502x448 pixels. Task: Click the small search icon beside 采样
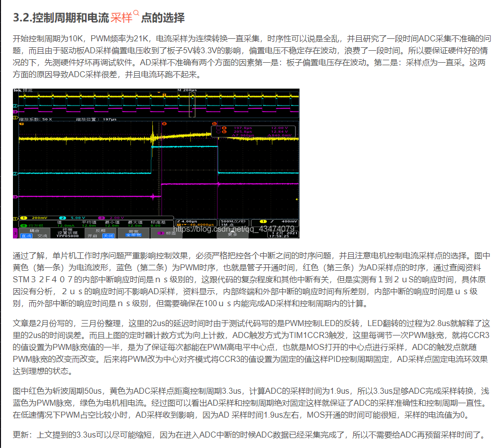tap(136, 13)
